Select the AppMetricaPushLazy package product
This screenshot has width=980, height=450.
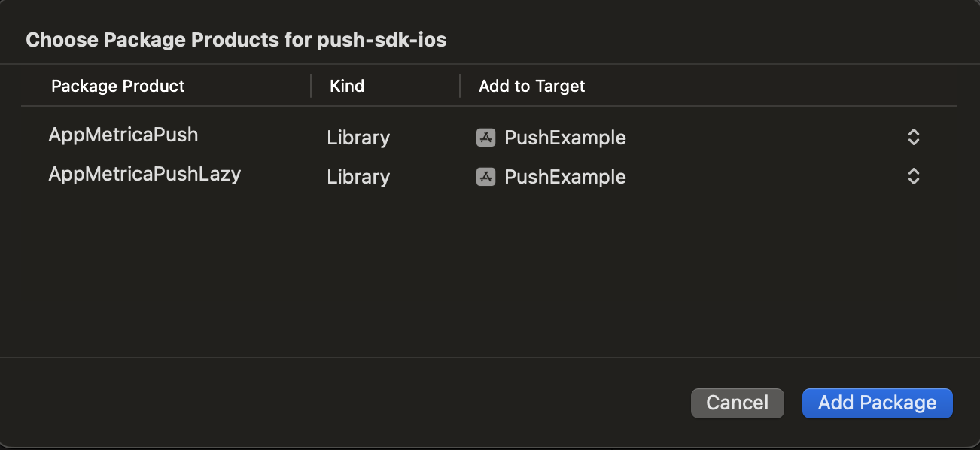[145, 175]
